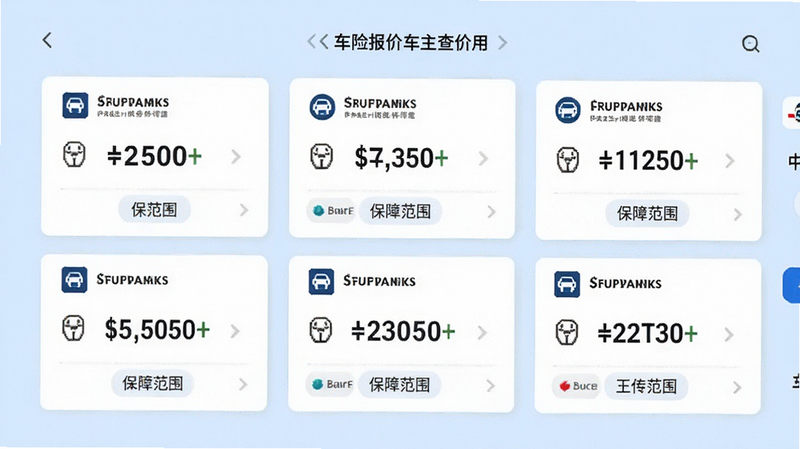Viewport: 800px width, 449px height.
Task: Expand the ¥2500+ price chevron
Action: click(236, 157)
